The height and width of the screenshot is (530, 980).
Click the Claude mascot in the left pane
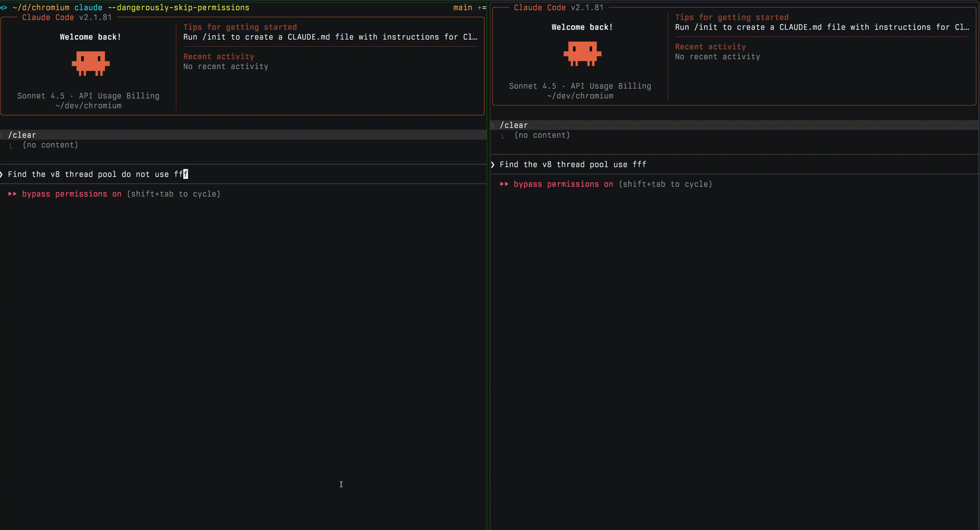tap(90, 63)
